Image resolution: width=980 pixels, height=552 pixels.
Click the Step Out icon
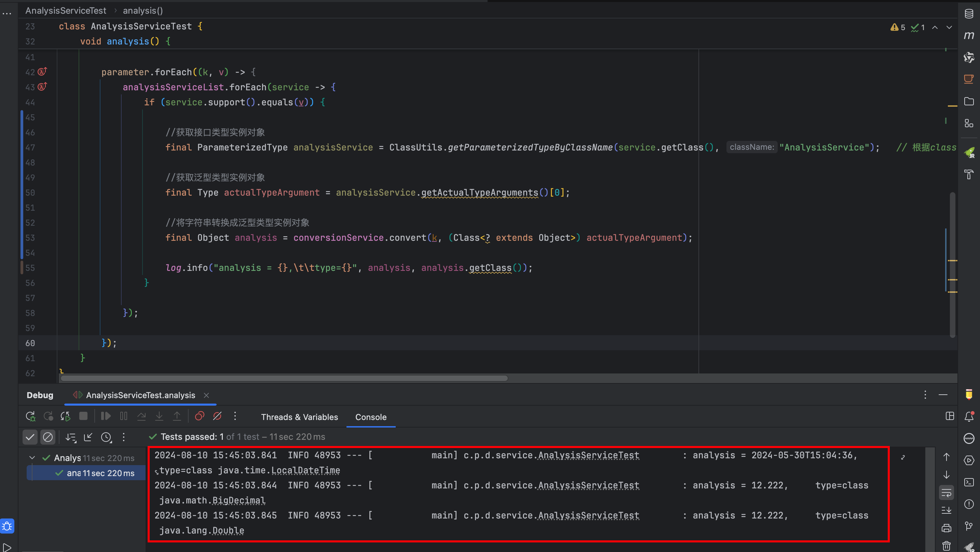(177, 416)
